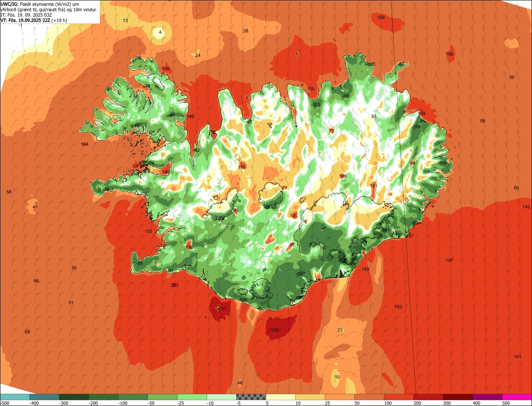This screenshot has width=532, height=406.
Task: Click the red legend swatch between 100 and 200
Action: pyautogui.click(x=399, y=397)
